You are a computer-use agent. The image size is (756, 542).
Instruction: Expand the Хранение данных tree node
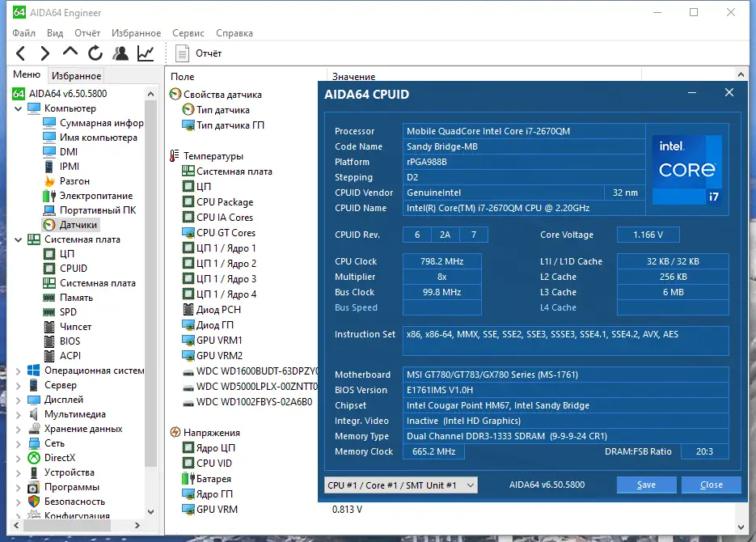click(18, 429)
